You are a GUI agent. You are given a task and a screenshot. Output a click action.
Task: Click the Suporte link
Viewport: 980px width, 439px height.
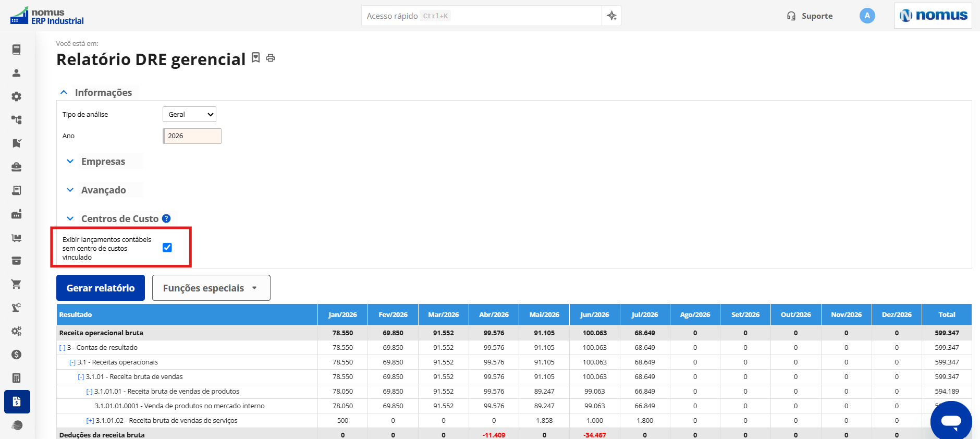point(810,16)
